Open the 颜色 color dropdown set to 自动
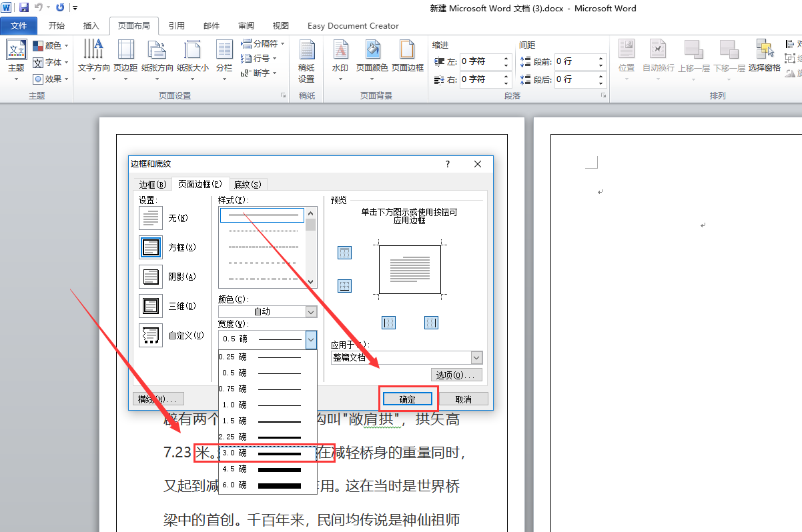 pos(268,311)
